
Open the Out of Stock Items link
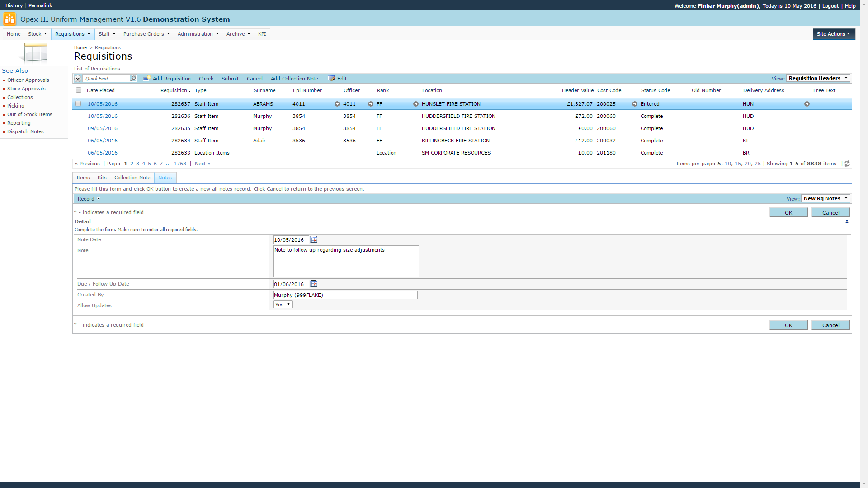(29, 114)
